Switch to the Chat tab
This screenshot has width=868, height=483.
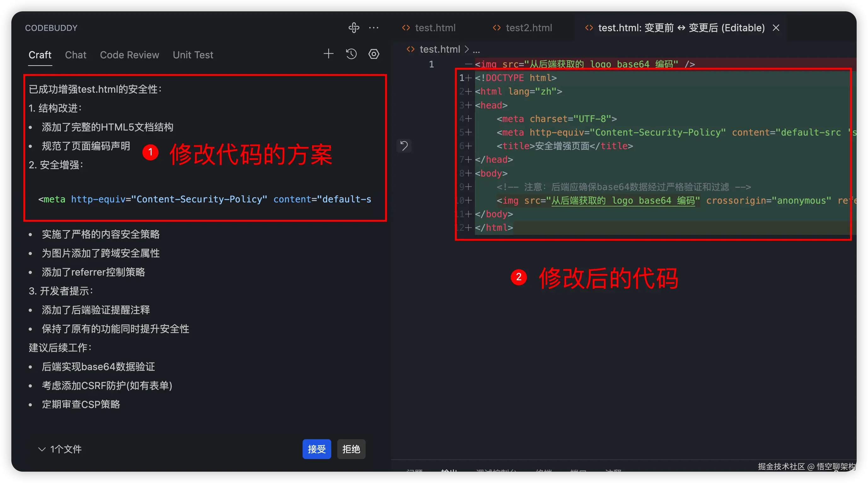click(x=75, y=55)
